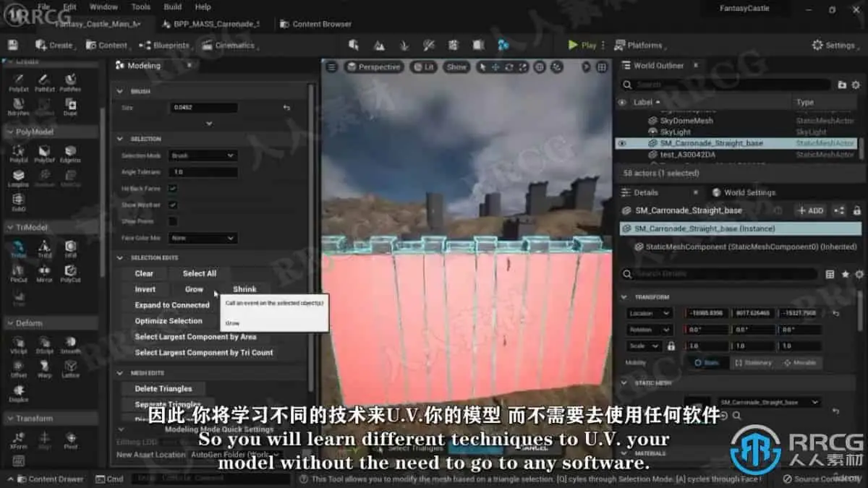Click the save icon in the toolbar
868x488 pixels.
point(13,45)
